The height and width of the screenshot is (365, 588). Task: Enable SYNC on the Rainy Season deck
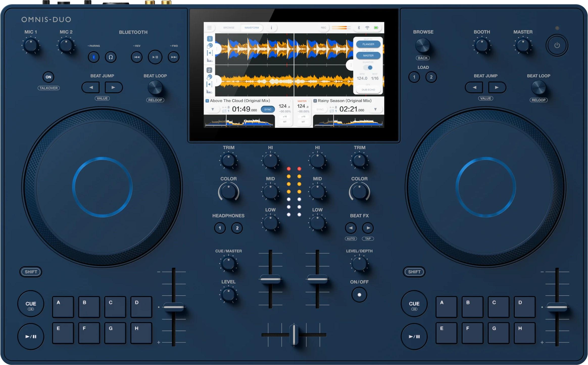[x=320, y=110]
